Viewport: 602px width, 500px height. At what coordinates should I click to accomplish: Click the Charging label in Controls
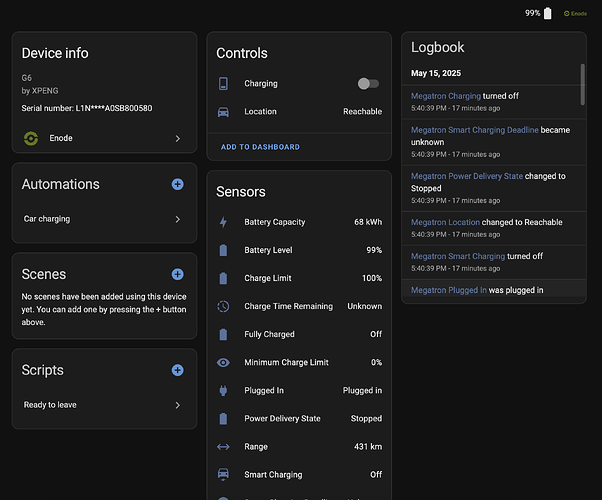[261, 83]
